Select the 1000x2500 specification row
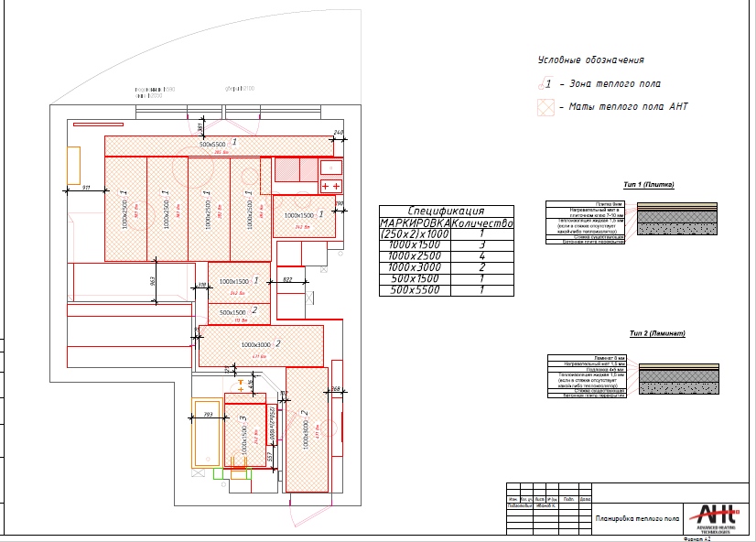This screenshot has width=756, height=542. click(x=447, y=256)
